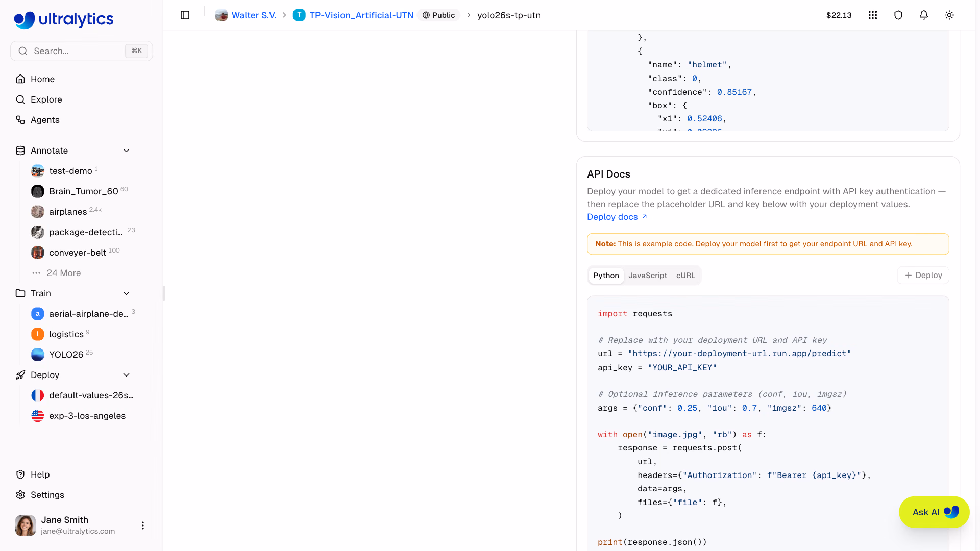Click Walter S.V. avatar in breadcrumb
Image resolution: width=980 pixels, height=551 pixels.
222,15
